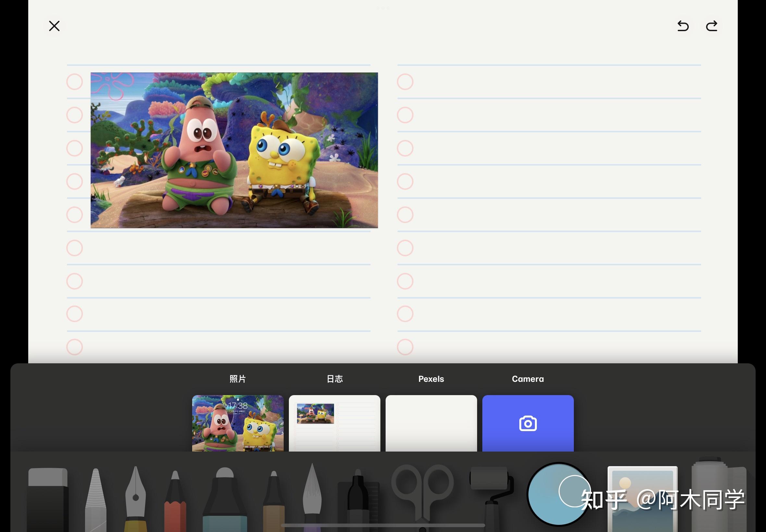The height and width of the screenshot is (532, 766).
Task: Select the paint roller fill tool
Action: [x=491, y=499]
